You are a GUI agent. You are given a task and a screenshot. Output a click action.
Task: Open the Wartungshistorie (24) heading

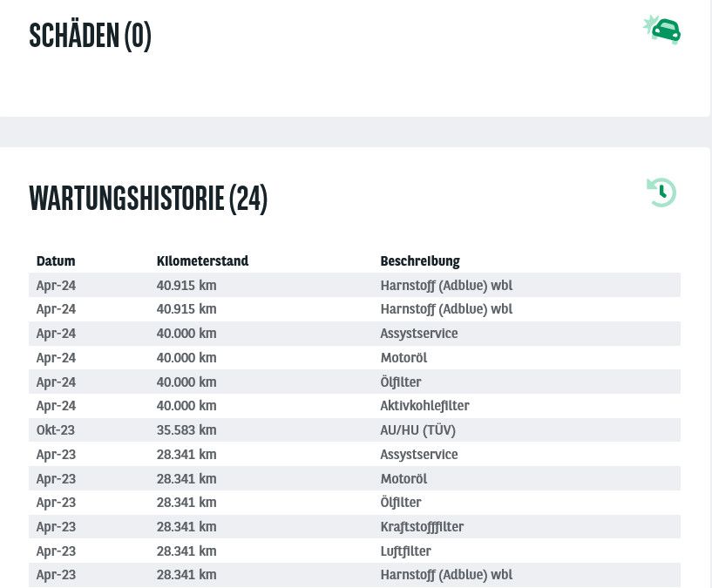click(148, 199)
